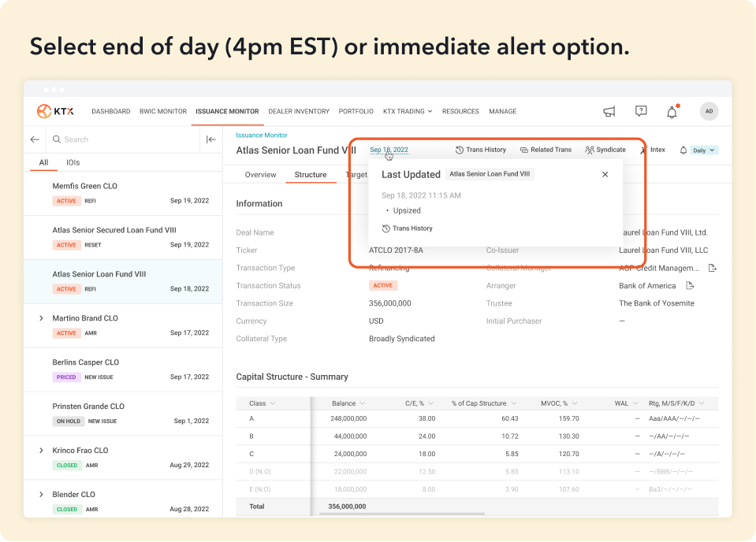Image resolution: width=756 pixels, height=542 pixels.
Task: Expand Blender CLO row
Action: (41, 494)
